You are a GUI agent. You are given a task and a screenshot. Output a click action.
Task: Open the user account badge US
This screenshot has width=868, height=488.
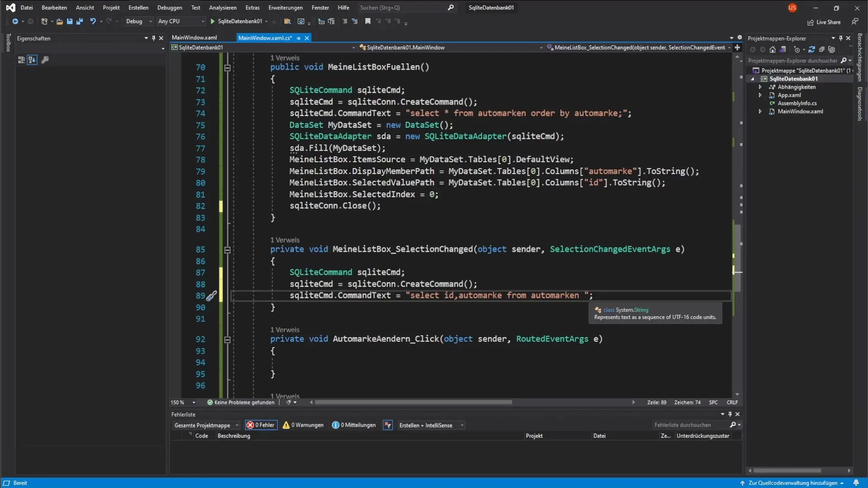[x=792, y=8]
